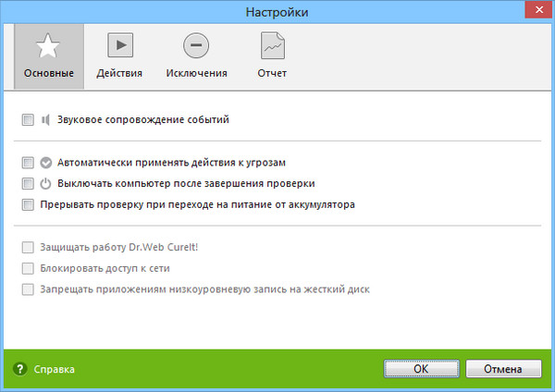Image resolution: width=555 pixels, height=392 pixels.
Task: Click the minus circle icon for Исключения
Action: [x=195, y=44]
